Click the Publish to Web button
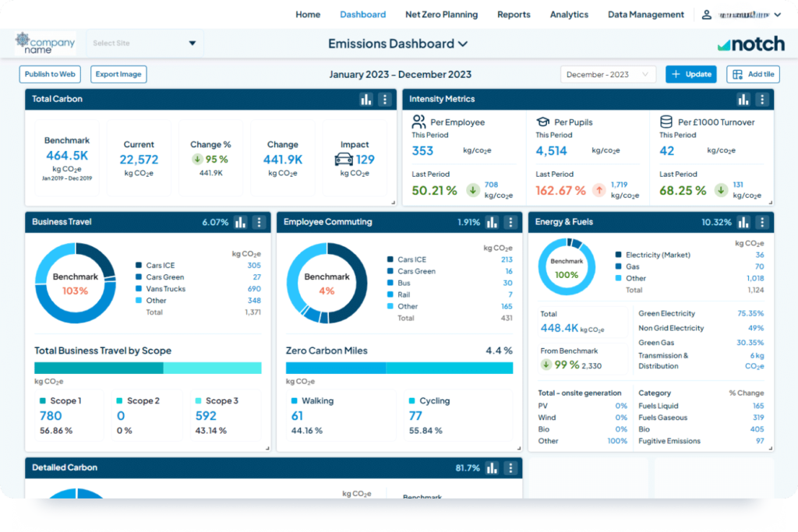The width and height of the screenshot is (798, 532). 49,74
